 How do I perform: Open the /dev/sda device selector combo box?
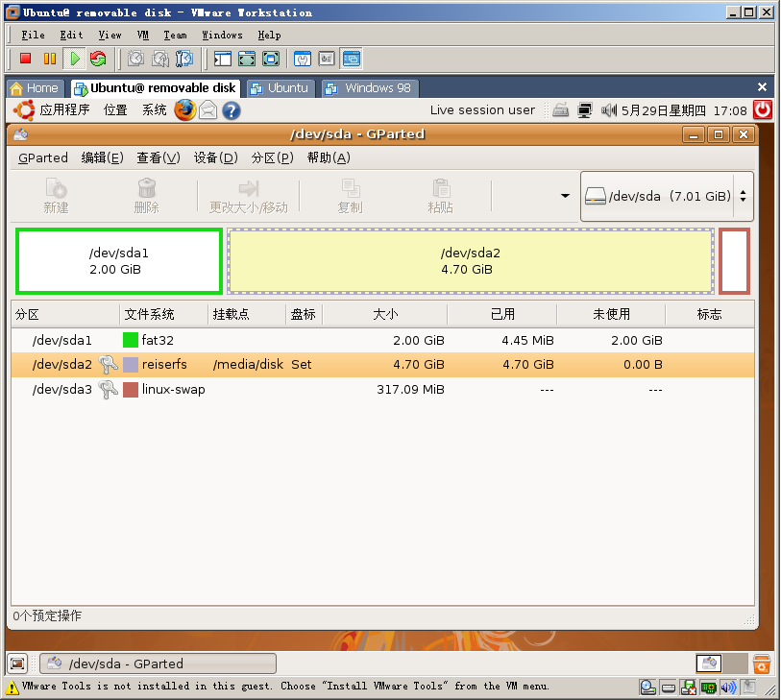coord(667,196)
